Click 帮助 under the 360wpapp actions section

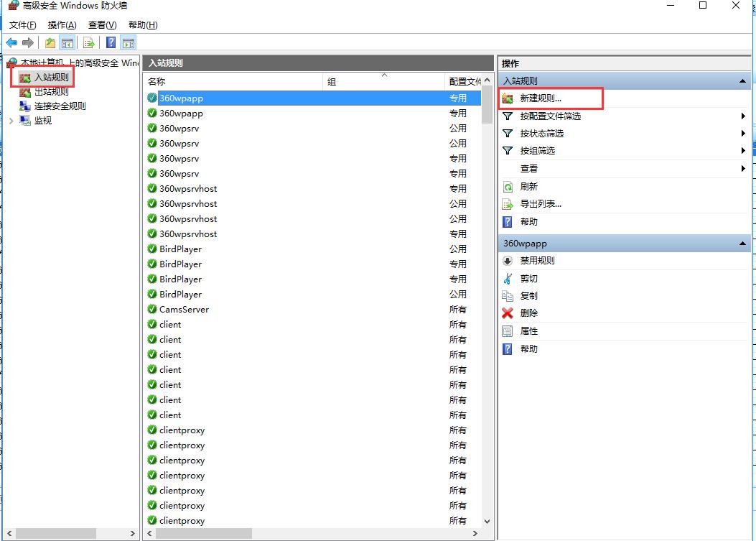tap(528, 349)
